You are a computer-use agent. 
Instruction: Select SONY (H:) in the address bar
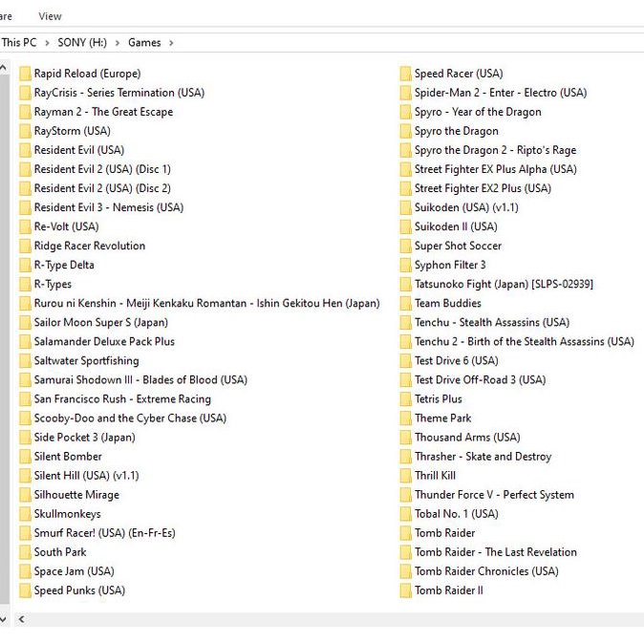(82, 42)
